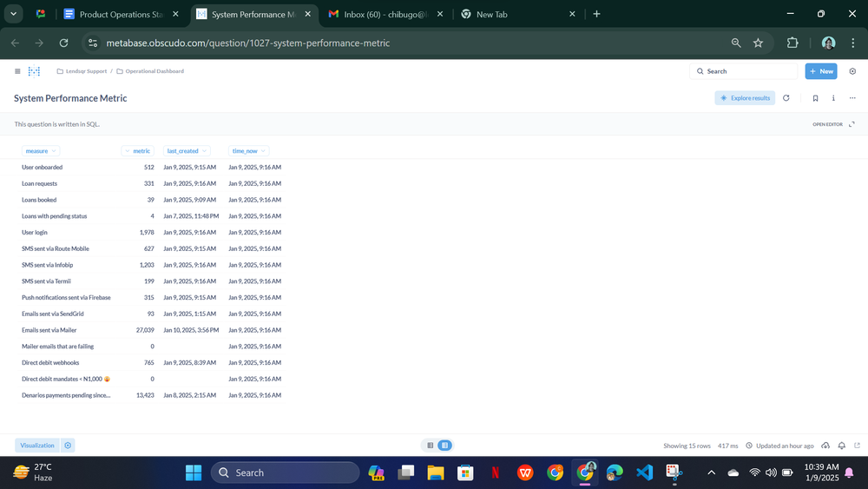The width and height of the screenshot is (868, 489).
Task: Open the three-dot more actions menu
Action: tap(852, 98)
